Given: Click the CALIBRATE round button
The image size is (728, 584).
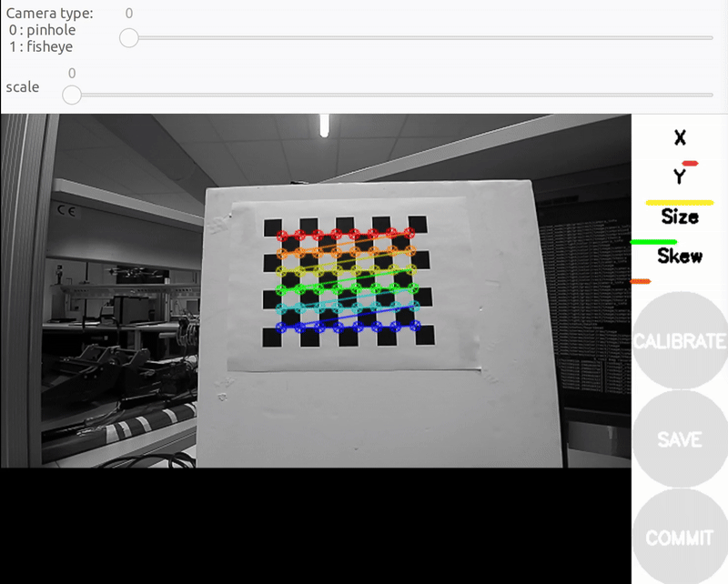Looking at the screenshot, I should pyautogui.click(x=680, y=342).
